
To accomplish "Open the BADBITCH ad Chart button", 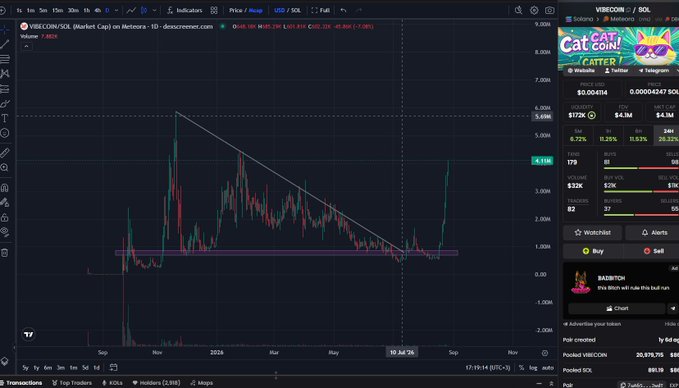I will (x=617, y=308).
